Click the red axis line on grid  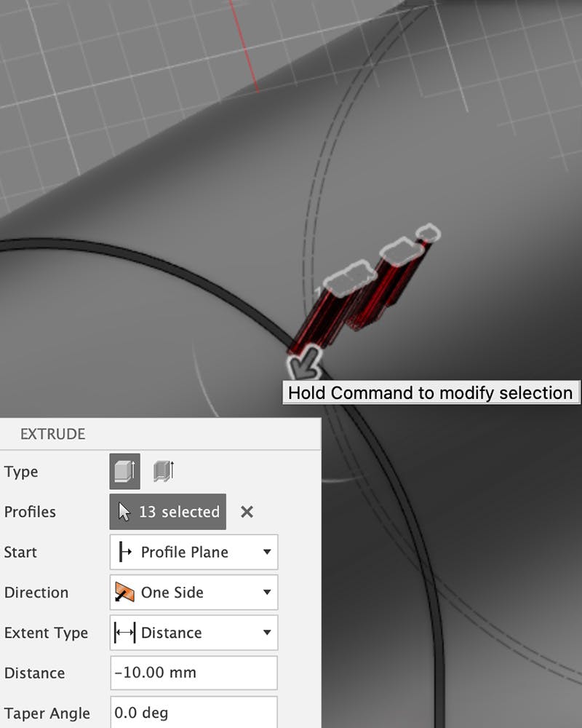pos(244,45)
